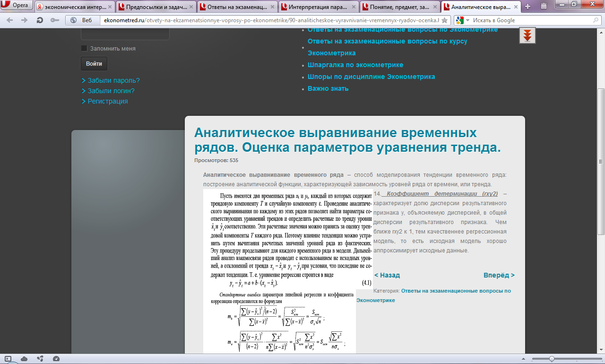The image size is (605, 364).
Task: Switch to the "Понятие, предмет, за..." tab
Action: (399, 7)
